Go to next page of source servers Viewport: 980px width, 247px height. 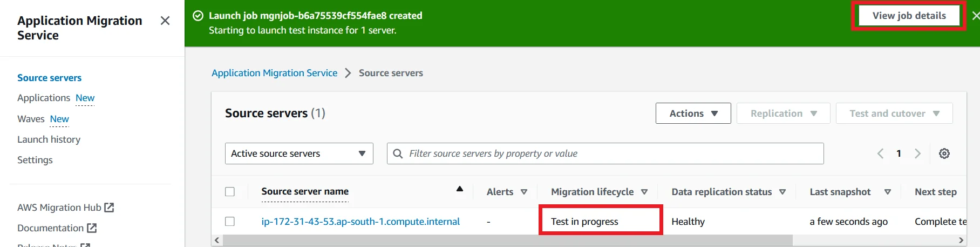(917, 153)
